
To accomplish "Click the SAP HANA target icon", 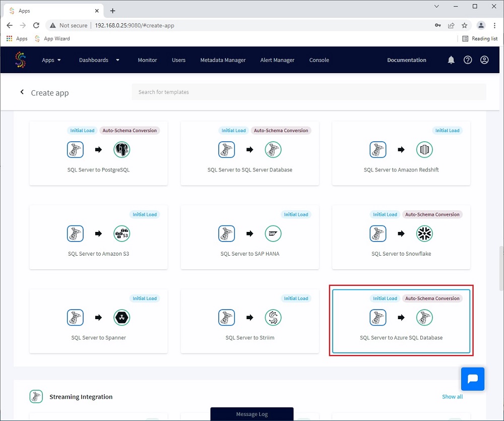I will [x=273, y=233].
